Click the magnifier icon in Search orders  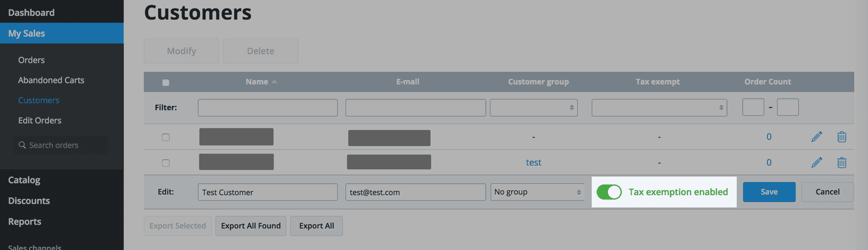22,145
